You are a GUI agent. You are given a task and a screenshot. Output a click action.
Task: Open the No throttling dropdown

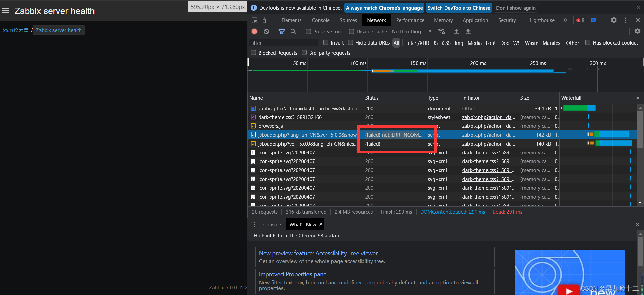pyautogui.click(x=411, y=31)
